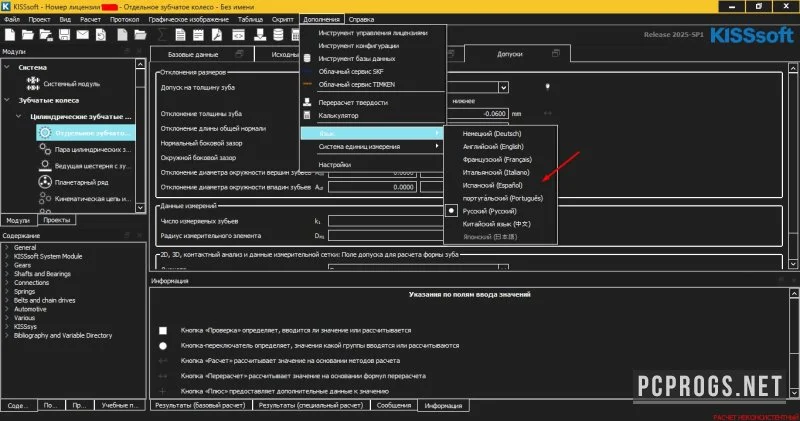Undock Допуски tab via its window icon
This screenshot has width=800, height=421.
pos(556,54)
